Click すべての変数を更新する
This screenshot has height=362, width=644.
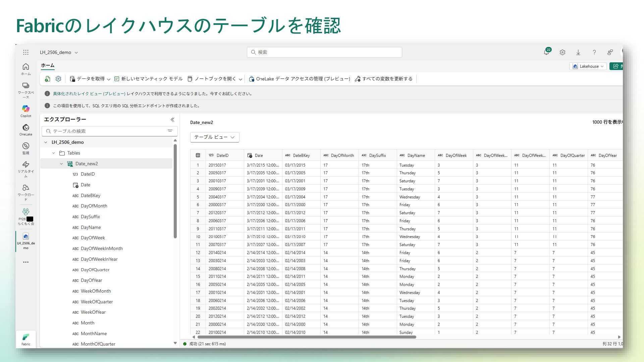click(384, 79)
